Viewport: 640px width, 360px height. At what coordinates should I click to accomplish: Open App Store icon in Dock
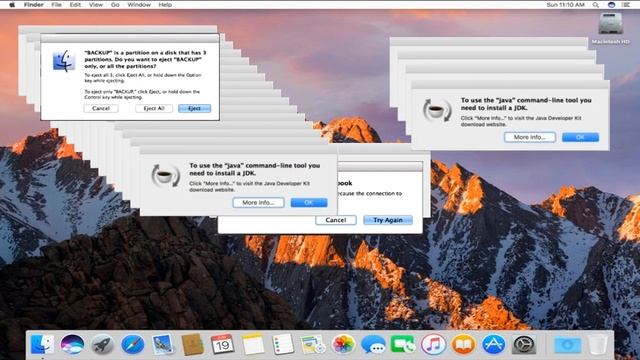(x=493, y=344)
